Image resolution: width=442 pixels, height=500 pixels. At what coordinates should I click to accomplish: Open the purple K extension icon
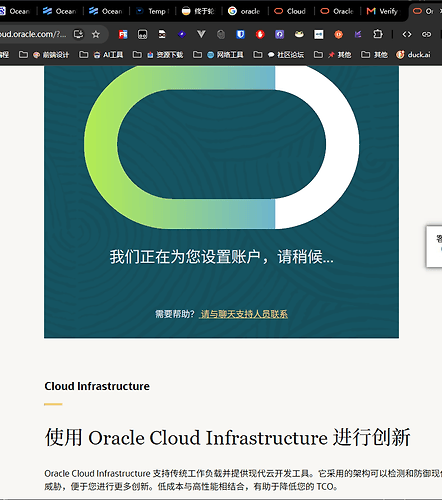[358, 34]
